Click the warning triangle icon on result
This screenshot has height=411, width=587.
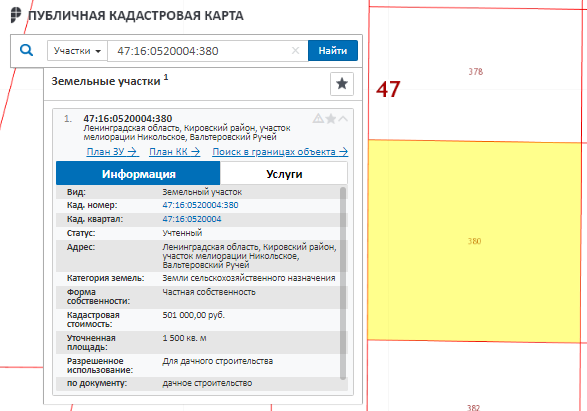click(318, 119)
